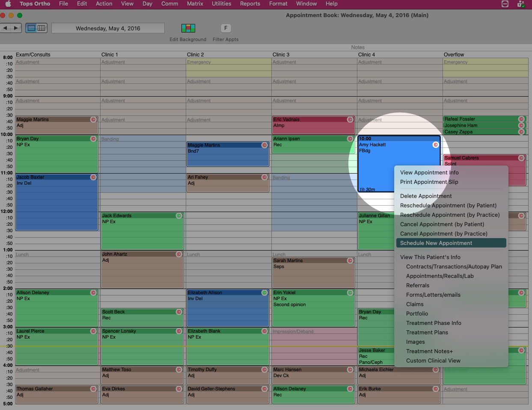Click the green status icon on Erin Yokiel's appointment
Screen dimensions: 532x410
pyautogui.click(x=350, y=293)
